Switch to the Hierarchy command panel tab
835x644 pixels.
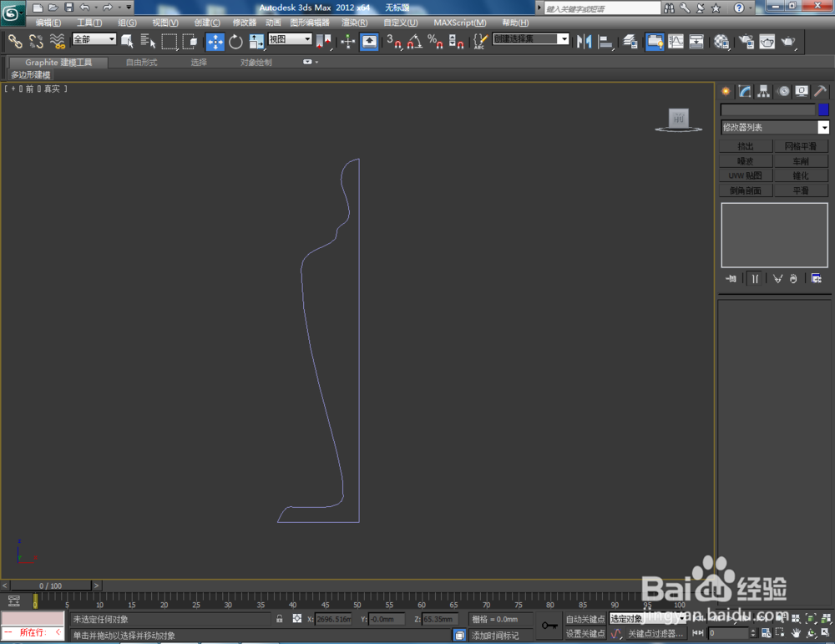[764, 91]
